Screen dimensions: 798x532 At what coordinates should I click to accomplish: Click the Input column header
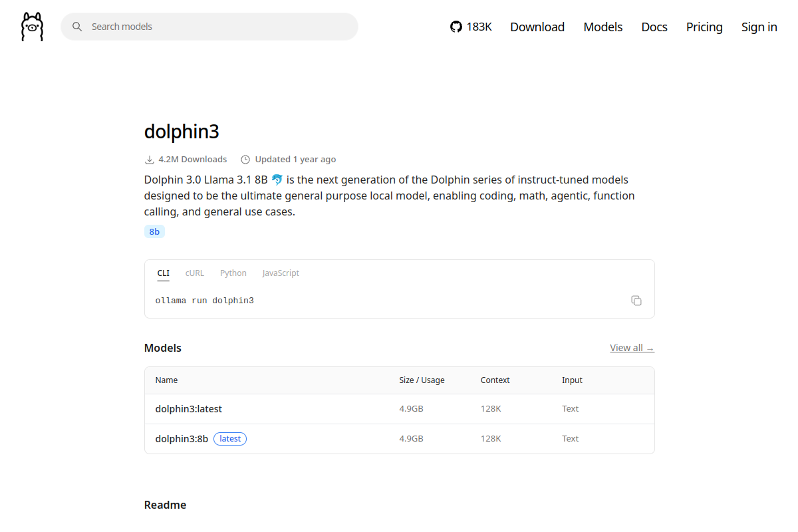(x=572, y=380)
